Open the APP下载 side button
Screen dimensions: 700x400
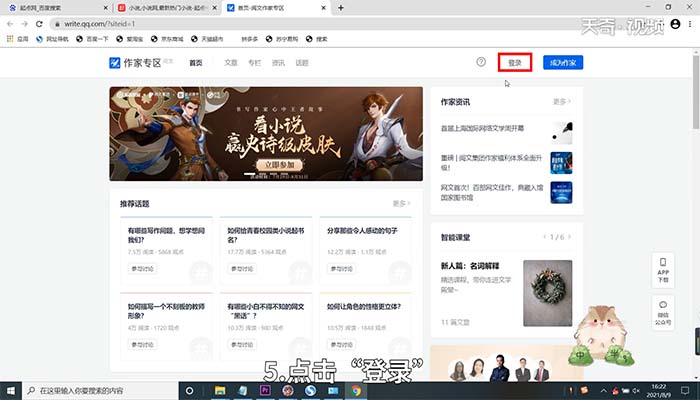click(663, 270)
